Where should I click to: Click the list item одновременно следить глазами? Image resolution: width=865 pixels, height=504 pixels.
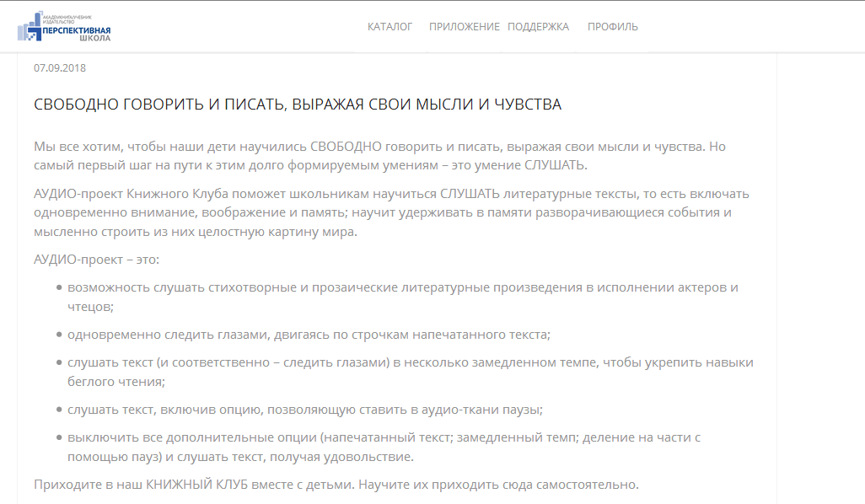(x=309, y=335)
